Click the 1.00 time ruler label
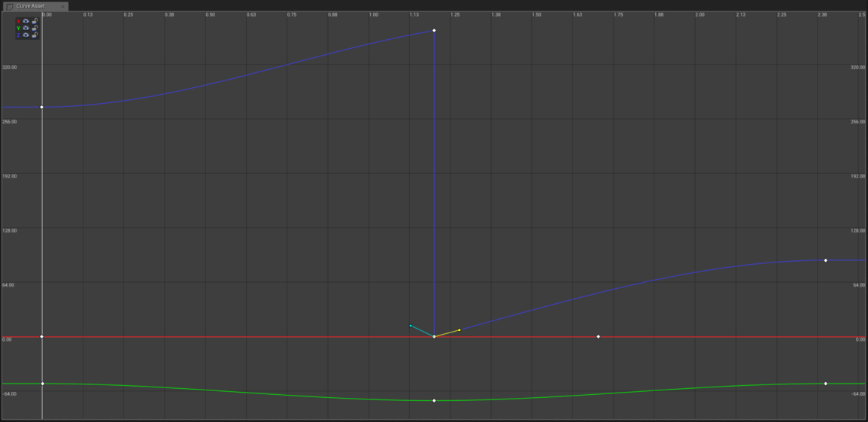 pos(374,15)
